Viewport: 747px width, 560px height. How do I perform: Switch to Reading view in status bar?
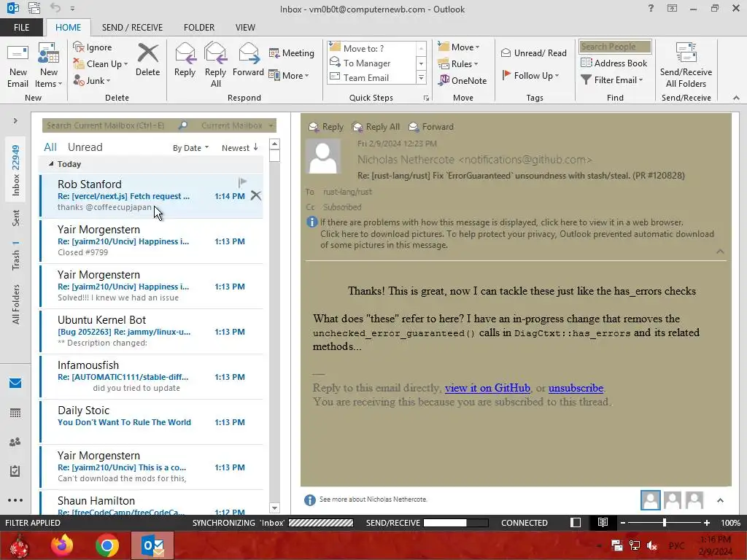(603, 523)
